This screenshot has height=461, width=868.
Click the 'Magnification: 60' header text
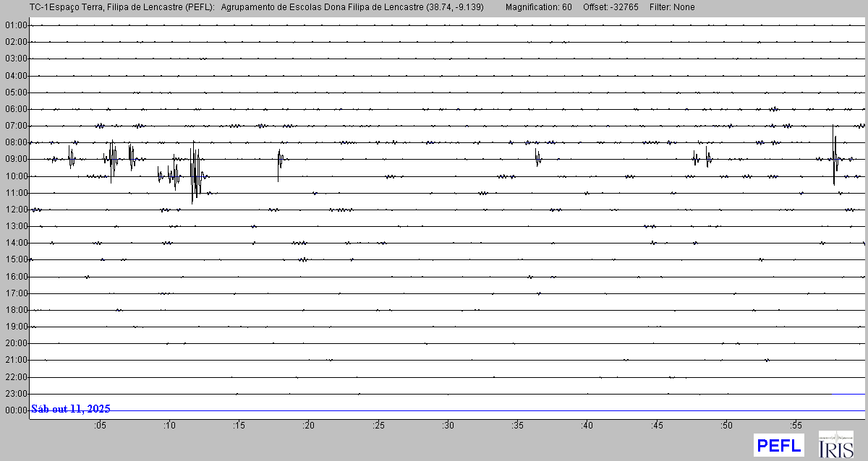click(538, 7)
